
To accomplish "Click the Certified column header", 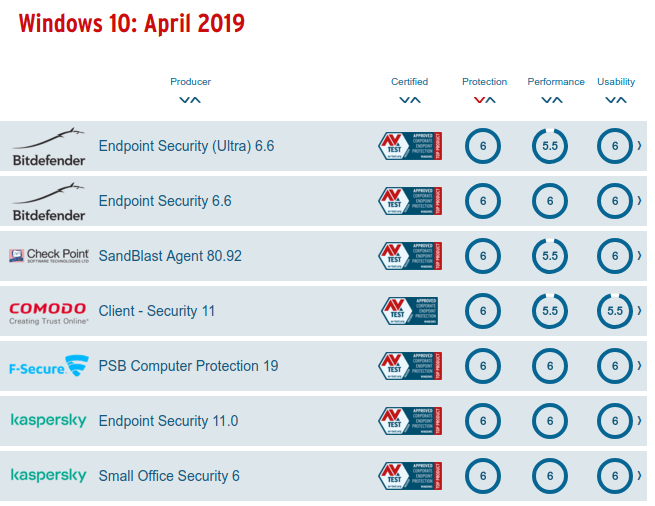I will click(x=409, y=81).
